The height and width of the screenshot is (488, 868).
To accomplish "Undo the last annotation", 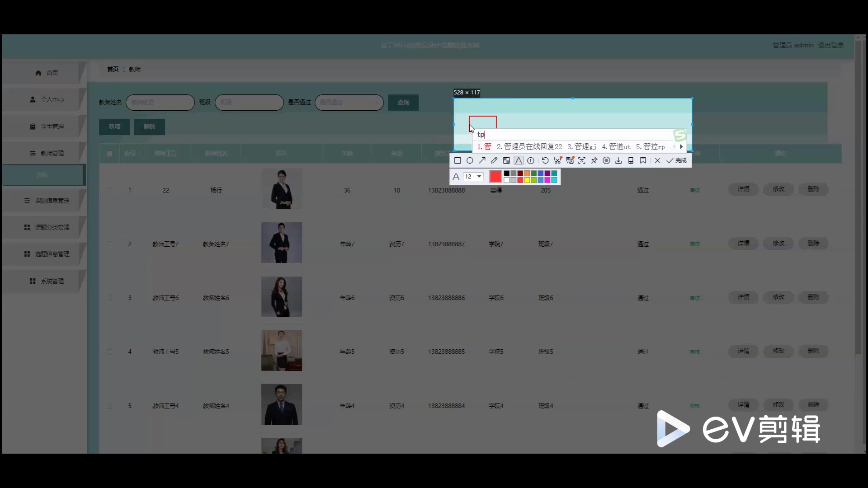I will [x=545, y=160].
